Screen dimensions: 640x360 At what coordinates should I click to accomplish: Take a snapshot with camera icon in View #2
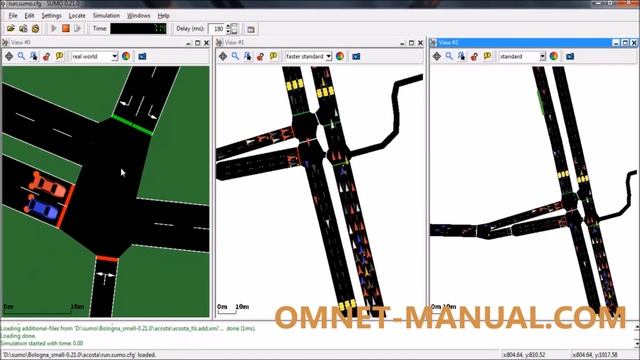point(570,56)
